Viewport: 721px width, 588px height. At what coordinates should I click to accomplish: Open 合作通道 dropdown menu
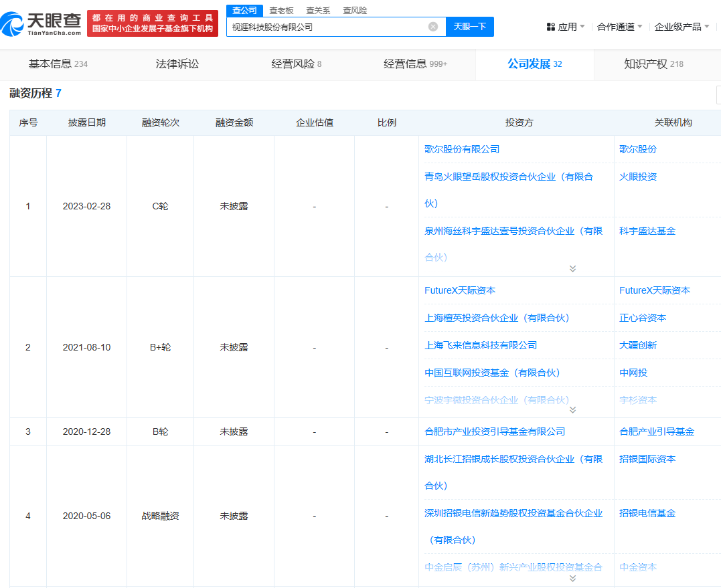[x=619, y=27]
